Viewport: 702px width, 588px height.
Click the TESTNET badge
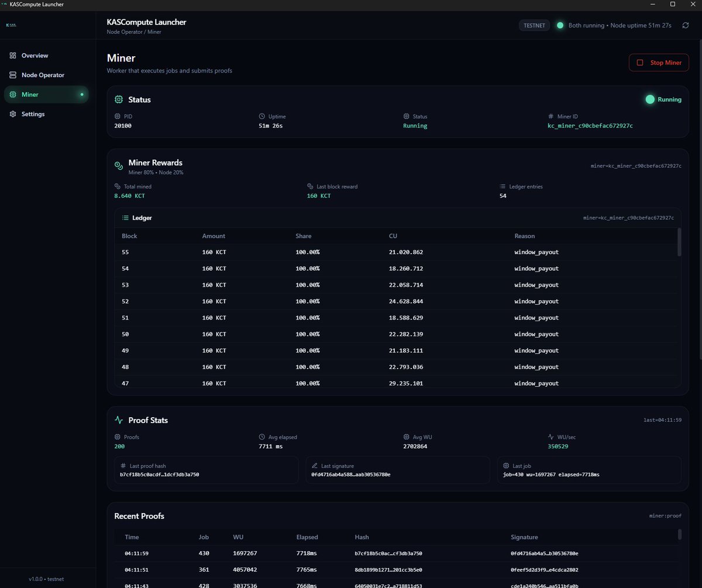[x=534, y=26]
